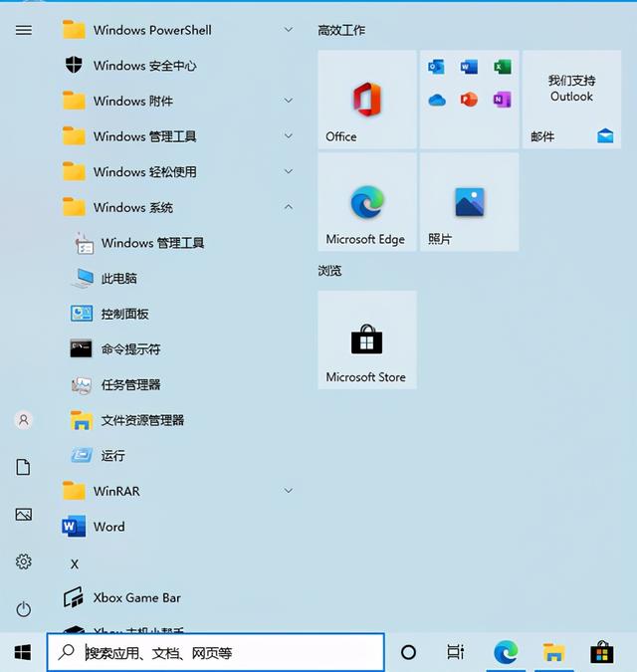The height and width of the screenshot is (672, 637).
Task: Open the Mail tile (邮件)
Action: click(x=572, y=100)
